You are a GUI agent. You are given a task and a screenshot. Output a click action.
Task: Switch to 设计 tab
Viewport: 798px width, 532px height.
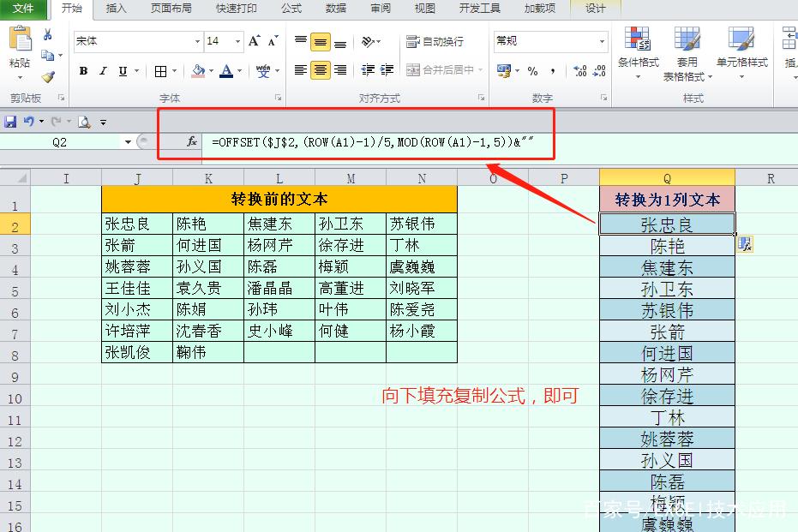596,9
